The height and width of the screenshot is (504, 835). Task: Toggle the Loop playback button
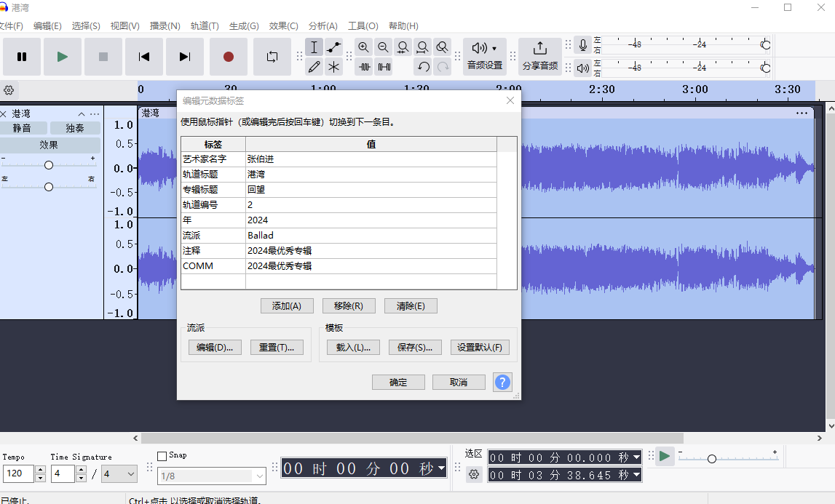tap(272, 57)
